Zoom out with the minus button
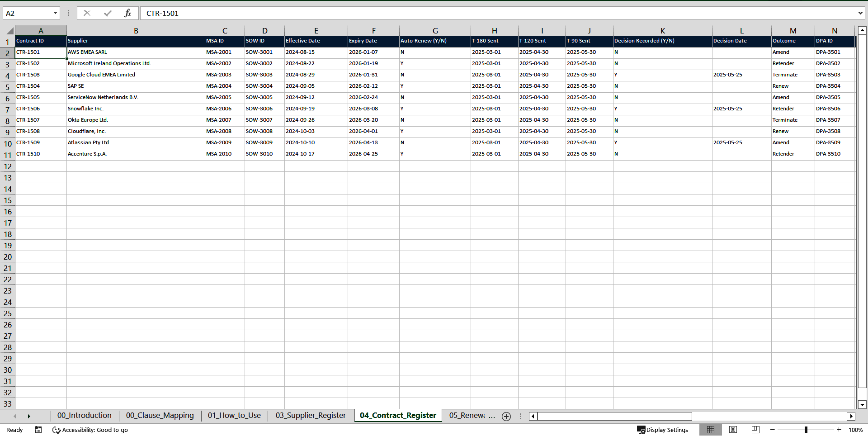868x436 pixels. pos(773,430)
